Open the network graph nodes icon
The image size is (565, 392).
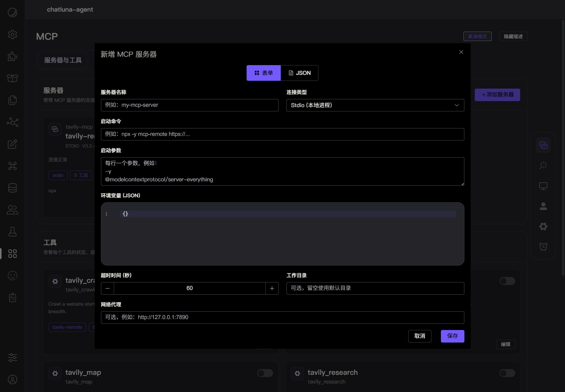12,122
